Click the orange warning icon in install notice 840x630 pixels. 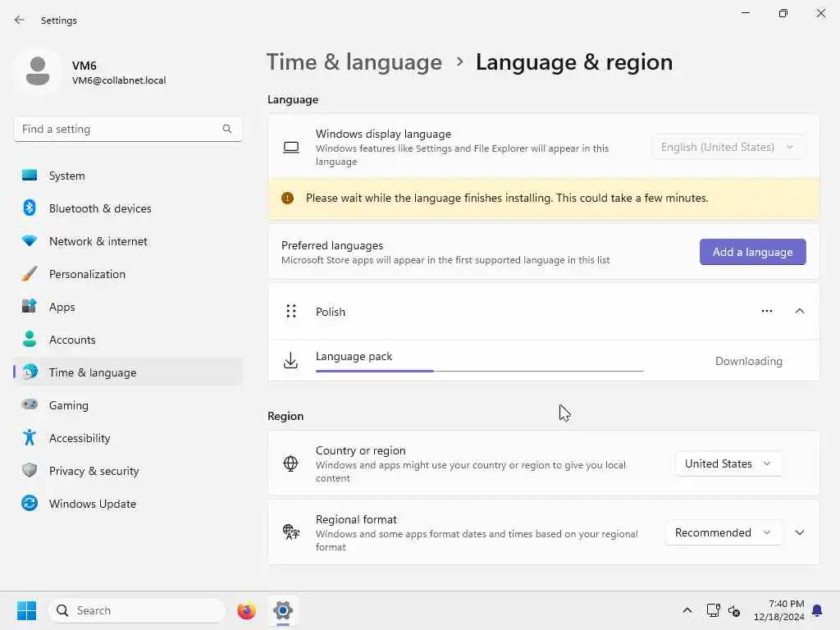point(287,199)
